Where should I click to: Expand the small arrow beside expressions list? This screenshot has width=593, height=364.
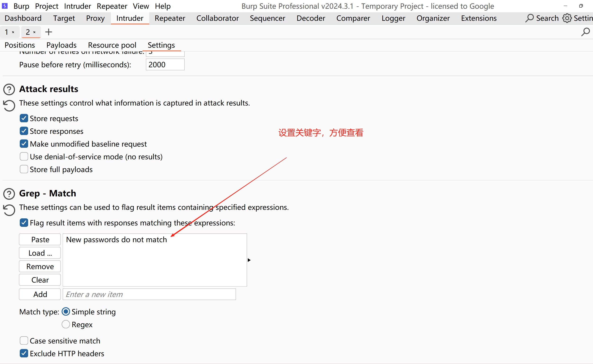point(249,260)
